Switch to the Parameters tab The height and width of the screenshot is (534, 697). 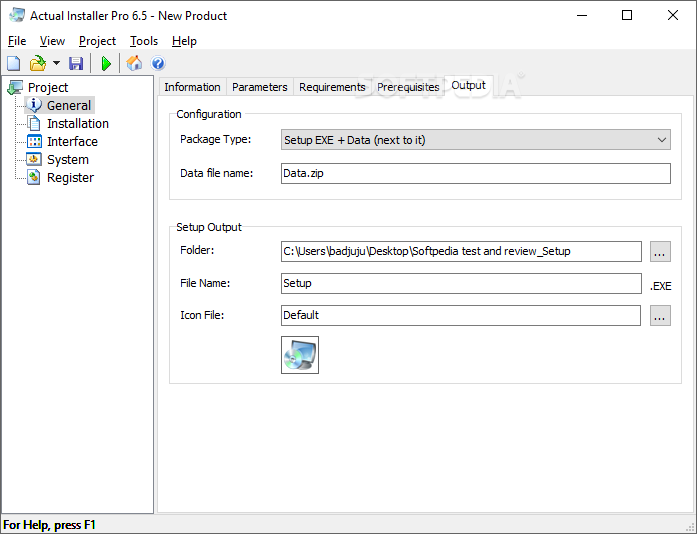coord(260,87)
